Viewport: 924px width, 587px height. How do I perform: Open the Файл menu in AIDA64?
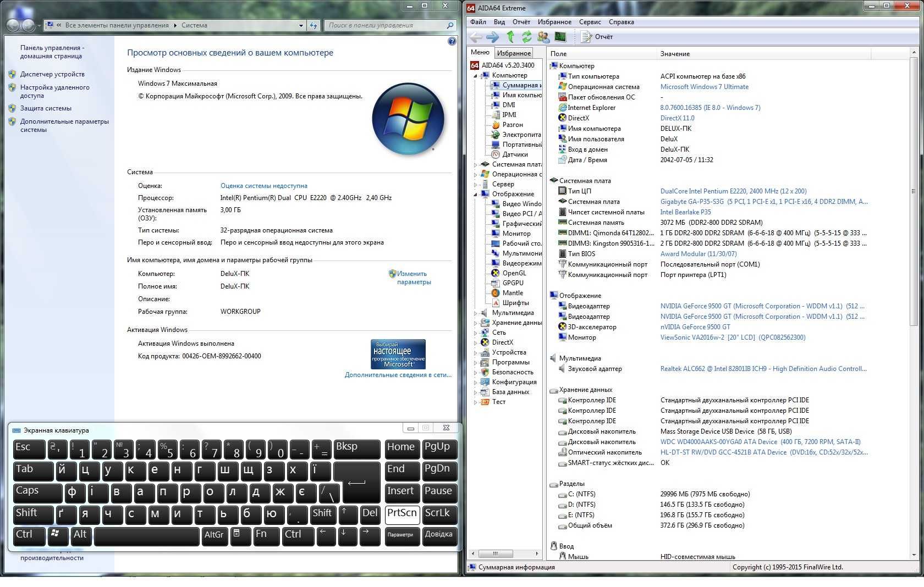pos(478,22)
